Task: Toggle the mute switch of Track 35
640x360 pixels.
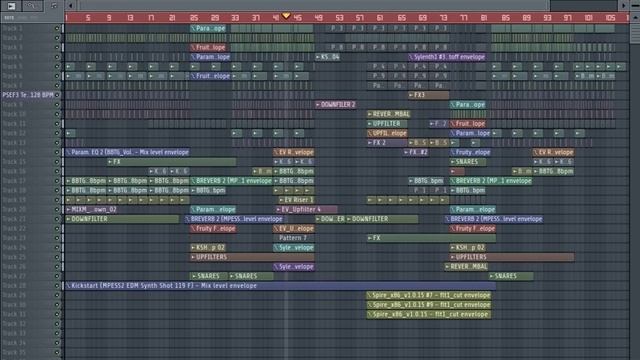Action: tap(57, 352)
